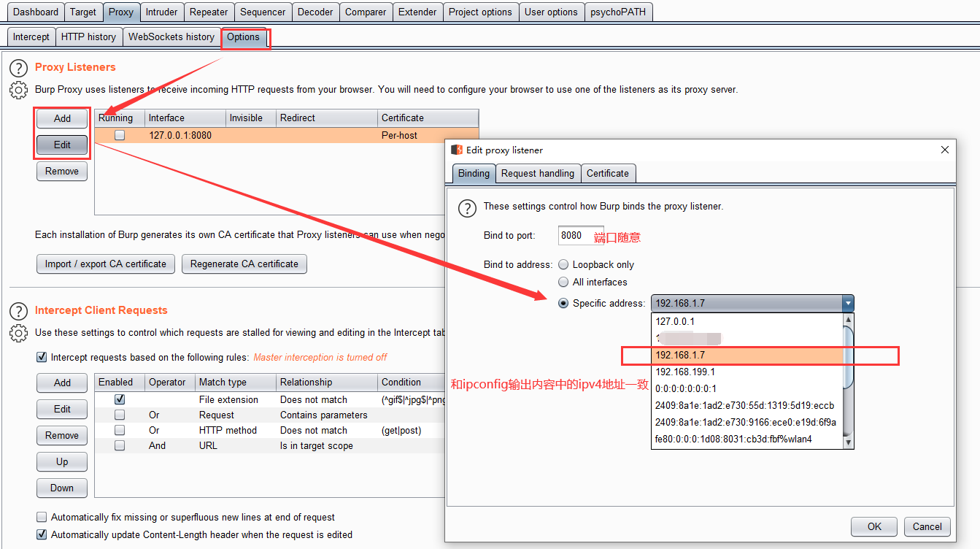Select Binding tab in dialog
Screen dimensions: 980x549
click(474, 173)
